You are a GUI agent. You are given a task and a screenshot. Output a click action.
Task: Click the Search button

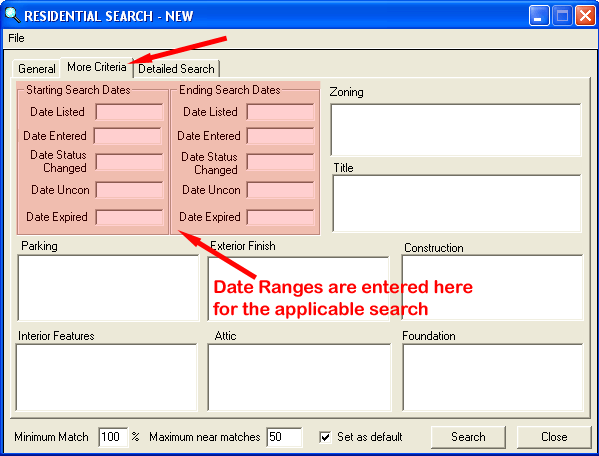(468, 437)
